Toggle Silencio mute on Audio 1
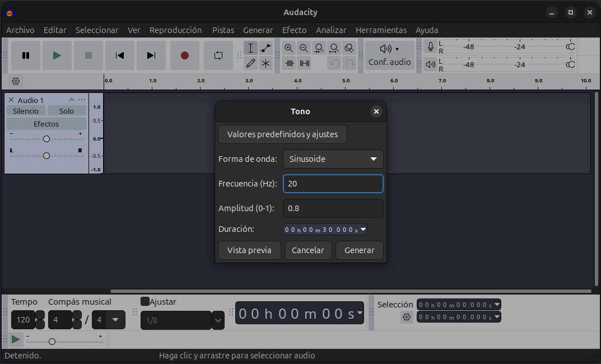This screenshot has height=364, width=601. click(x=26, y=111)
